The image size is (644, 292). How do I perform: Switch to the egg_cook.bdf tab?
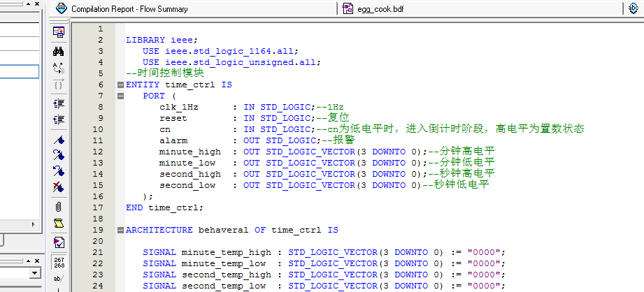point(380,9)
